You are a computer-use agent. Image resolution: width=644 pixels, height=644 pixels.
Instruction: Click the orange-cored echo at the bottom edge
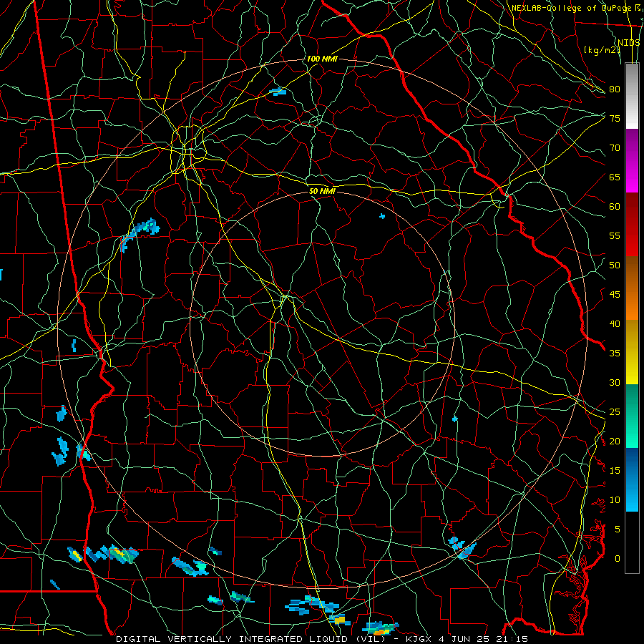(381, 629)
